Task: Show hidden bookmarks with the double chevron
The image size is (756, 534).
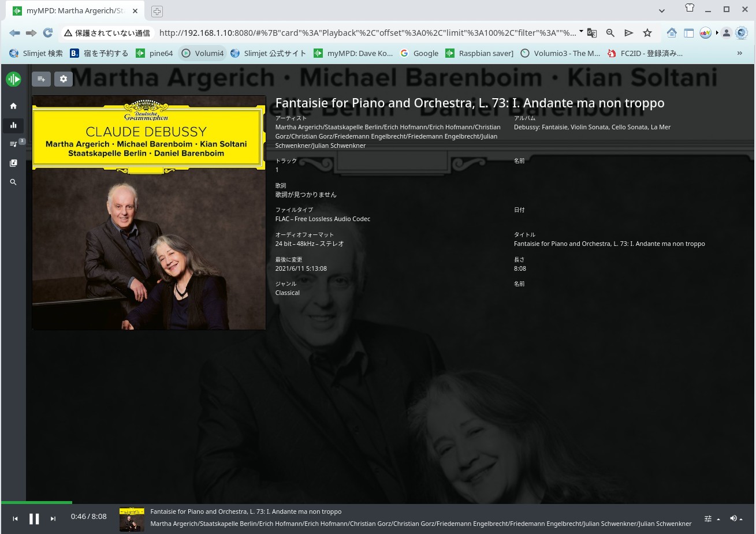Action: (x=739, y=53)
